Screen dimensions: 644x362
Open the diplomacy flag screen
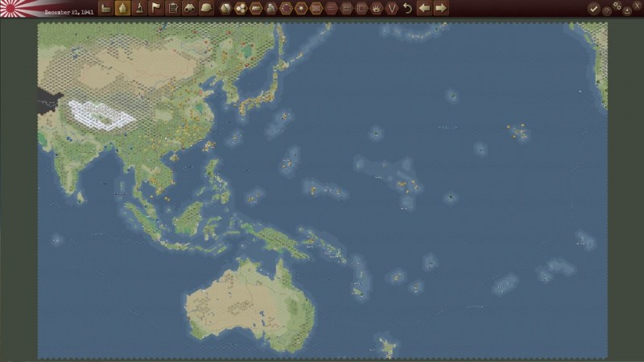point(155,8)
